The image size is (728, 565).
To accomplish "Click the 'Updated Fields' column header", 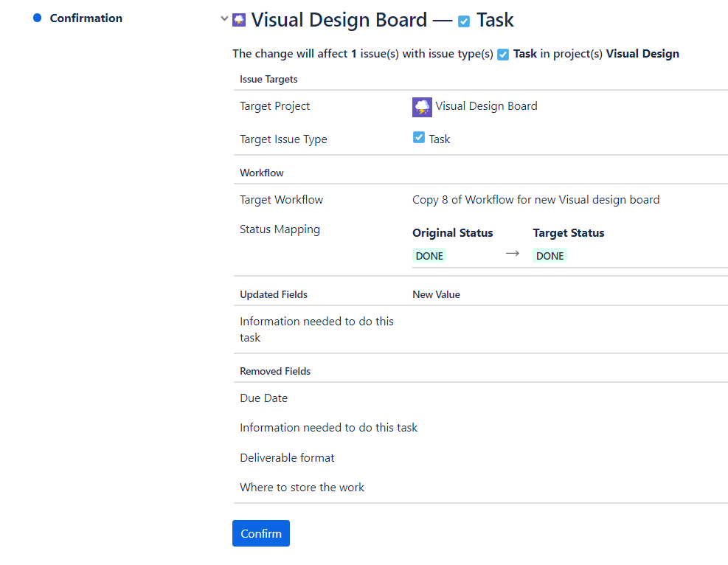I will click(x=274, y=294).
